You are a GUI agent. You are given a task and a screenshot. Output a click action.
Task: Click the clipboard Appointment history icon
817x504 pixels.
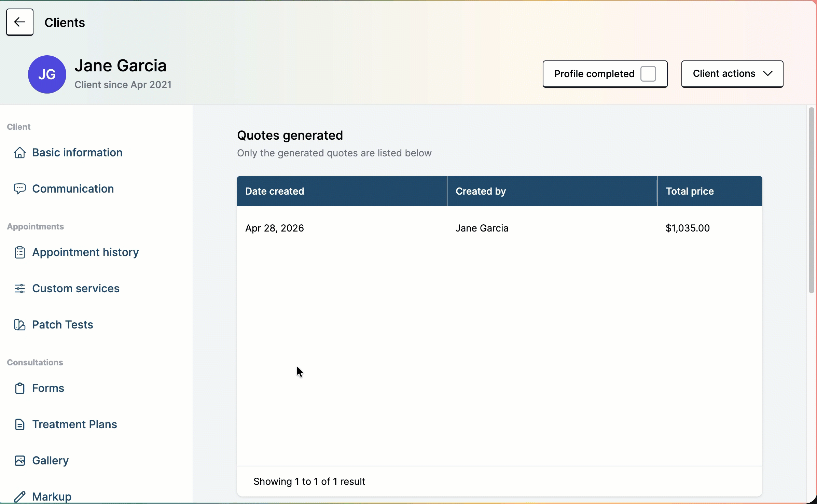(20, 252)
